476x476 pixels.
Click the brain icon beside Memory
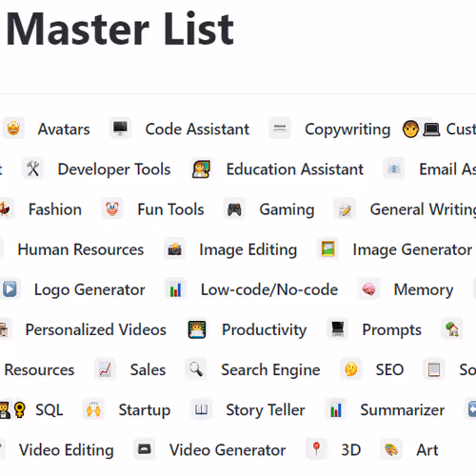click(368, 289)
